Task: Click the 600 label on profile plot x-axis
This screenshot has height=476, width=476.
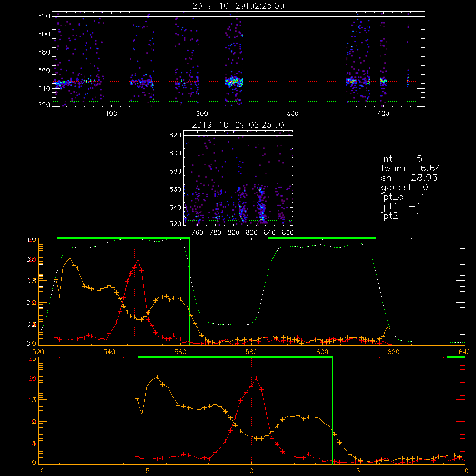Action: (322, 352)
